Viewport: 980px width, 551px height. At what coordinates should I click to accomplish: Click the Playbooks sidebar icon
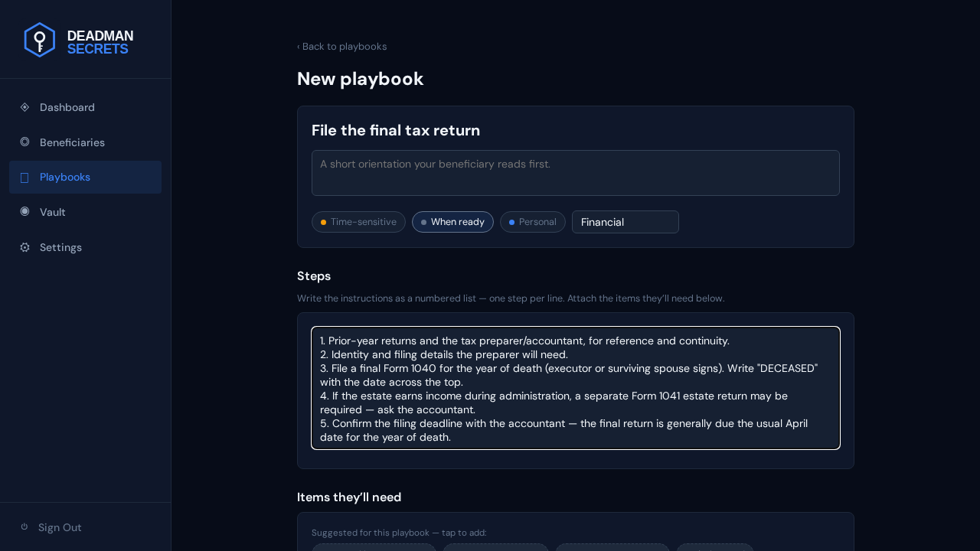click(24, 178)
